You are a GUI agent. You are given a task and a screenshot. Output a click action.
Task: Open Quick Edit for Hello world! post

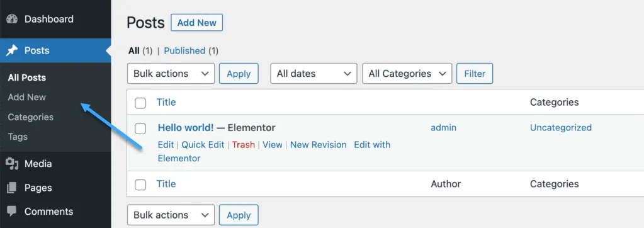point(203,145)
